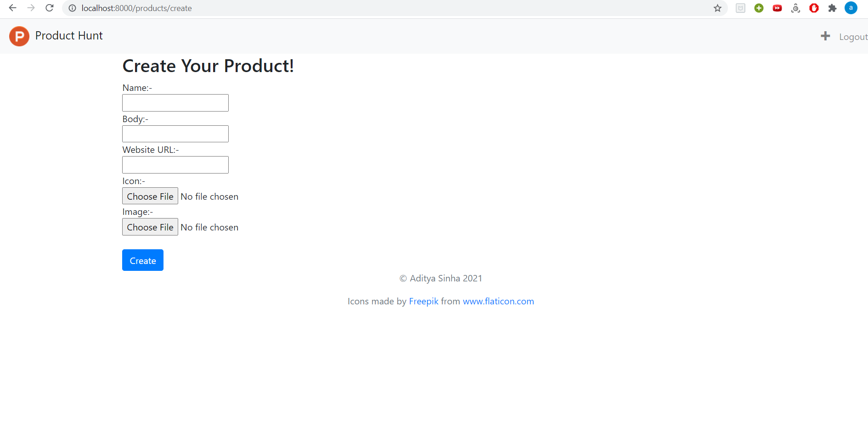
Task: Open the Chrome profile avatar
Action: [851, 8]
